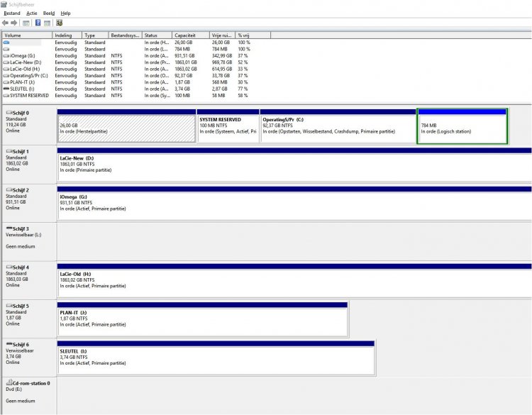Click the Back arrow in the toolbar
Image resolution: width=532 pixels, height=415 pixels.
coord(5,23)
